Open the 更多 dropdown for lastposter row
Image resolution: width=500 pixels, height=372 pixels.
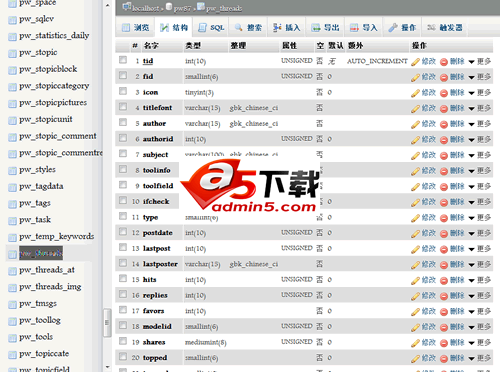tap(480, 265)
